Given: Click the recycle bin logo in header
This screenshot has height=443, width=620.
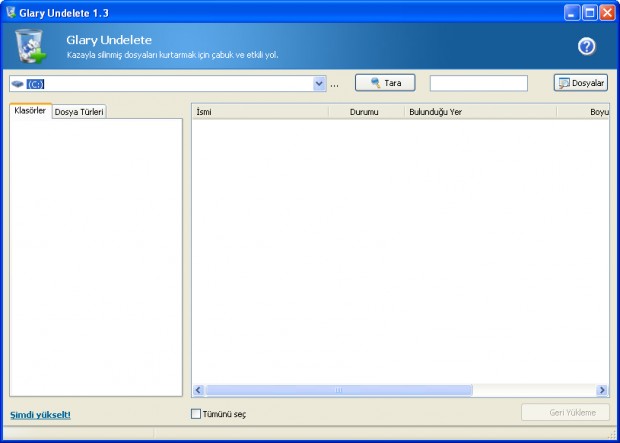Looking at the screenshot, I should pyautogui.click(x=30, y=46).
